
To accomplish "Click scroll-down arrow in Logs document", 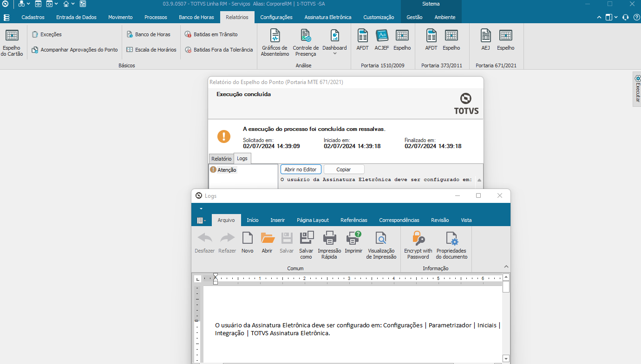I will pos(506,358).
